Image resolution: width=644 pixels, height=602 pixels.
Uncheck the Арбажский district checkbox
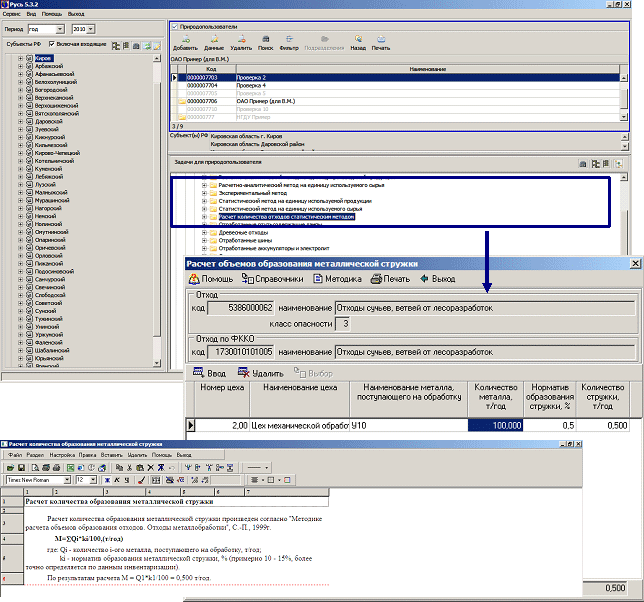click(29, 67)
